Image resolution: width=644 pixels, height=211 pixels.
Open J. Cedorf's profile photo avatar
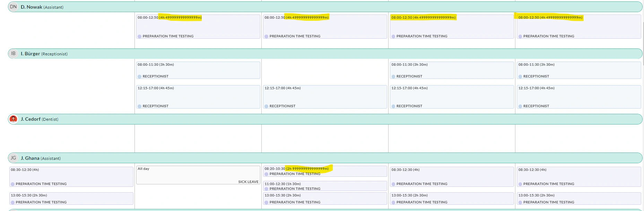click(13, 119)
